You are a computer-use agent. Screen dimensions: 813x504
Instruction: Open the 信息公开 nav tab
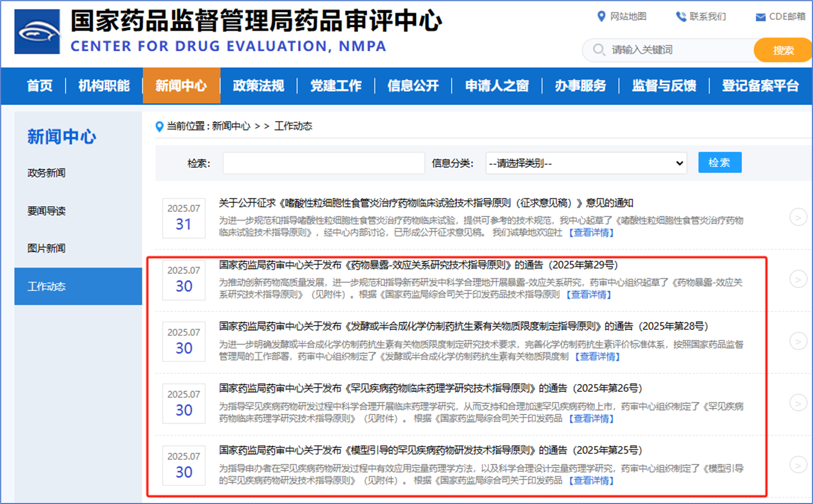click(413, 86)
